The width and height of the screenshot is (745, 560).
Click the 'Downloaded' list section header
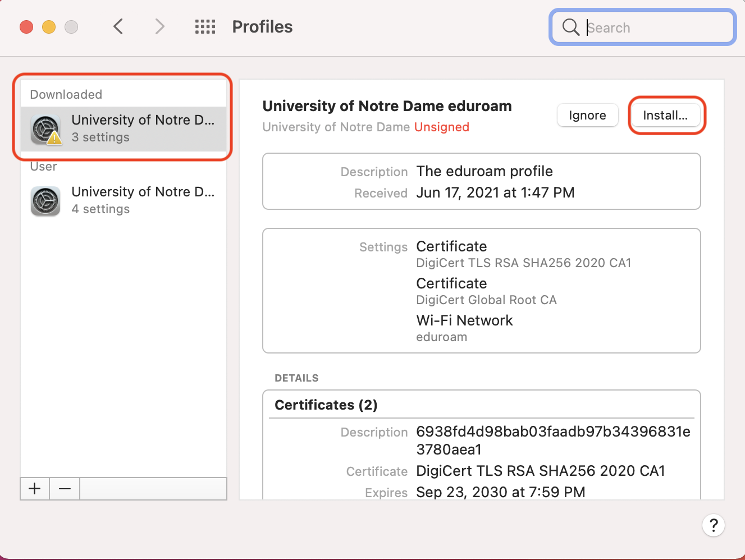[66, 94]
